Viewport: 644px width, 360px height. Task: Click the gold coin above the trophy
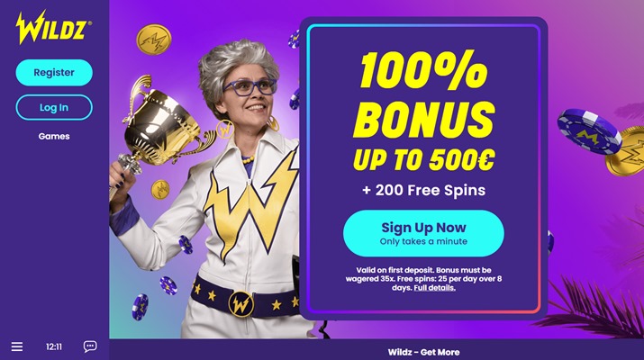click(154, 40)
